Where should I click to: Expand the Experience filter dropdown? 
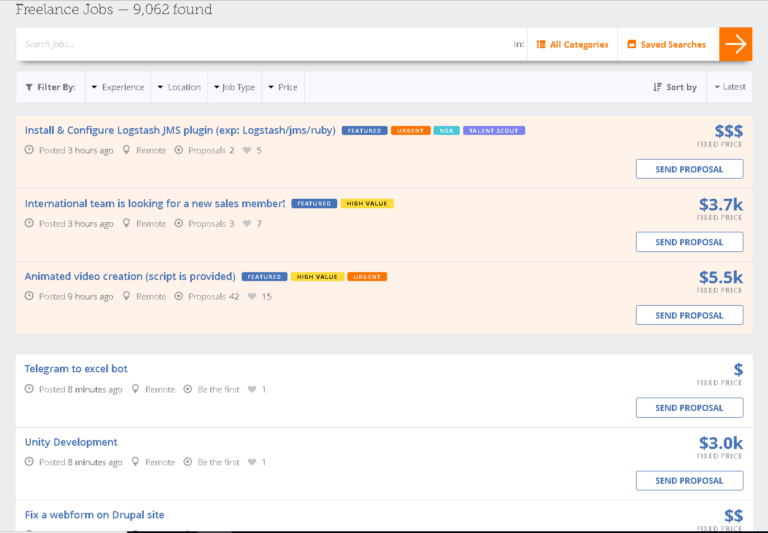click(x=118, y=87)
